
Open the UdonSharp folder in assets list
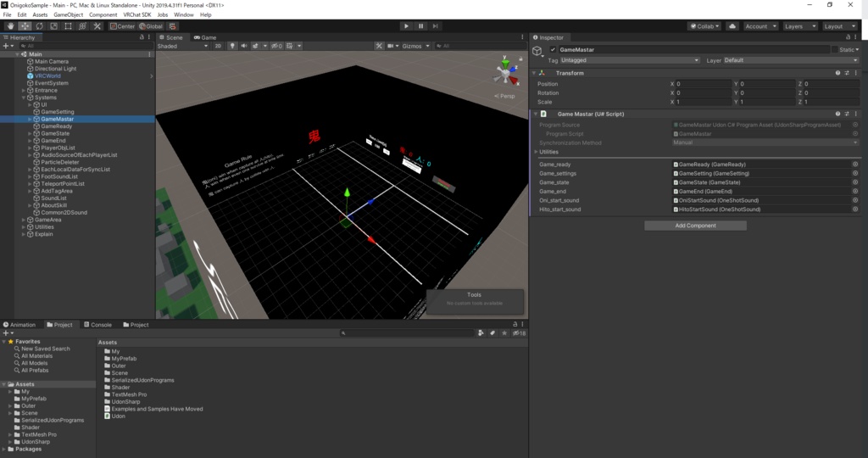click(125, 401)
